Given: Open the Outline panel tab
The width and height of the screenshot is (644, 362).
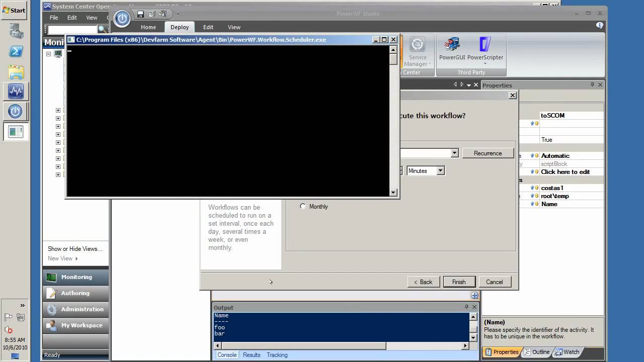Looking at the screenshot, I should tap(537, 352).
